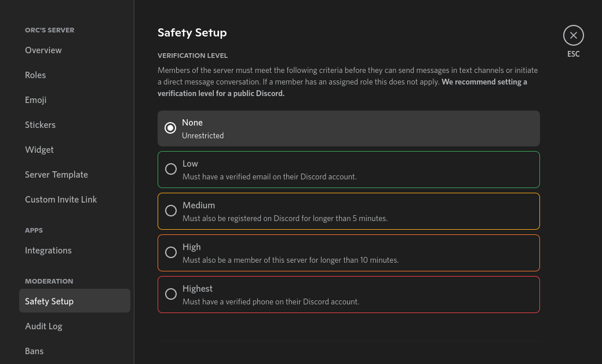Select the None verification radio button
Image resolution: width=602 pixels, height=364 pixels.
(x=170, y=128)
